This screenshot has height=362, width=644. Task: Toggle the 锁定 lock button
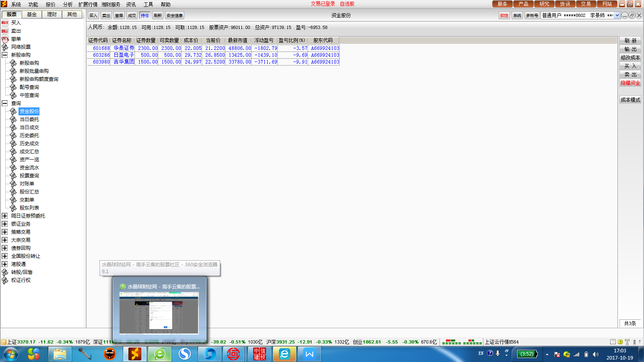click(504, 16)
